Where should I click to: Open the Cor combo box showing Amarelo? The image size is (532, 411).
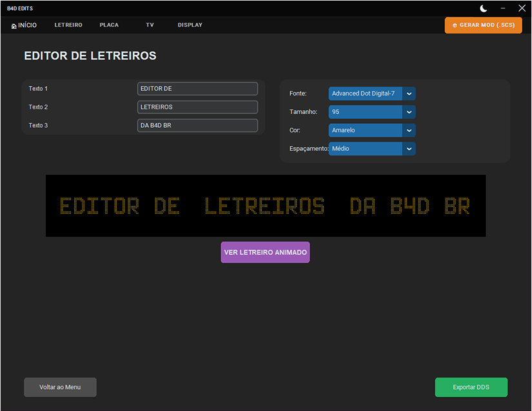[x=372, y=130]
